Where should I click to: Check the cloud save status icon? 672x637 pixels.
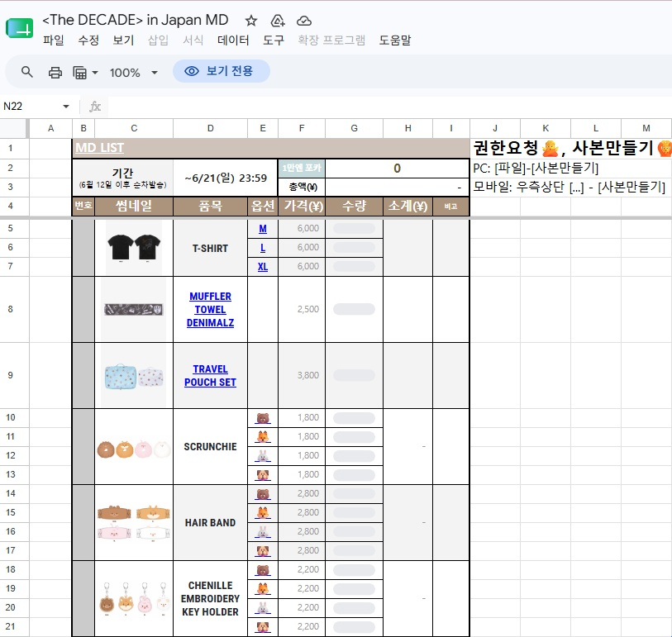(x=304, y=21)
